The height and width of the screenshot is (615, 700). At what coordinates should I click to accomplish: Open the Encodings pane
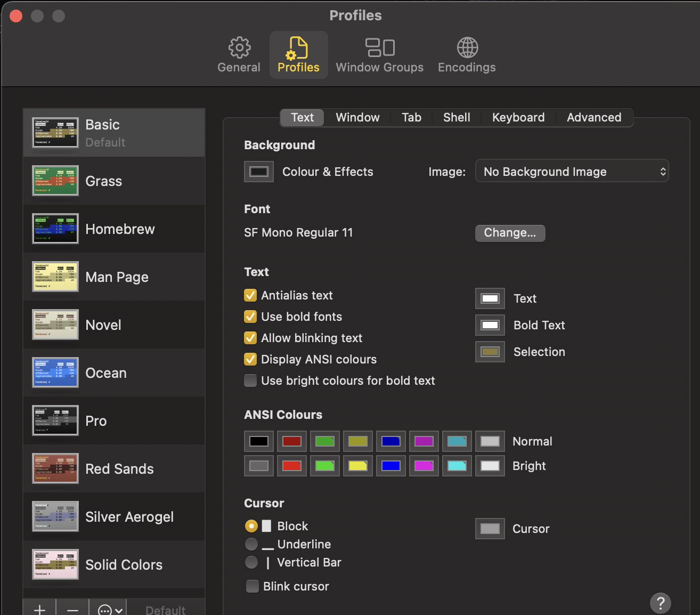click(467, 53)
